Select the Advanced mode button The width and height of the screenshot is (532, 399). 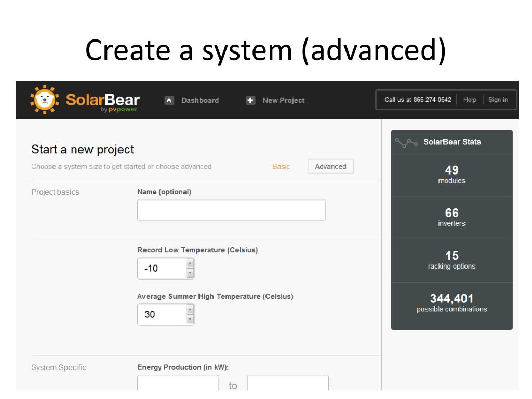click(330, 167)
